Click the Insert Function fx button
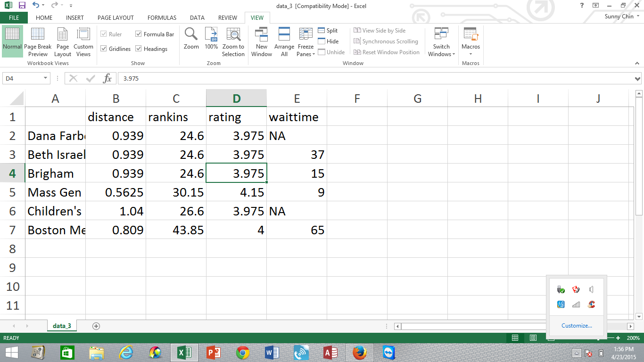644x362 pixels. pos(107,78)
